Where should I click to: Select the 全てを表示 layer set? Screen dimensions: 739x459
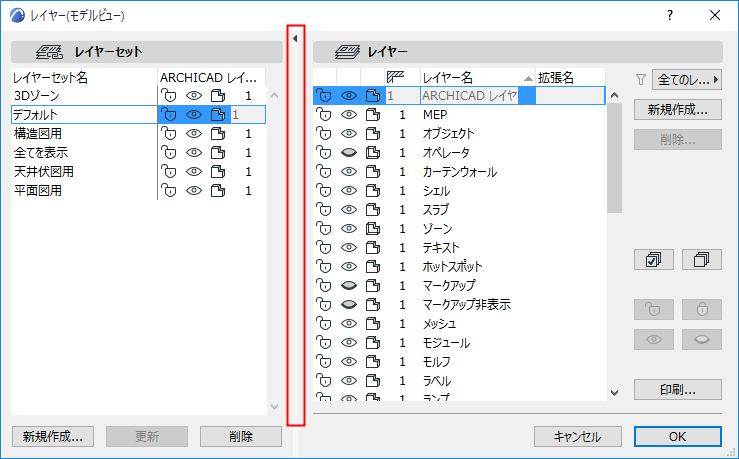41,153
